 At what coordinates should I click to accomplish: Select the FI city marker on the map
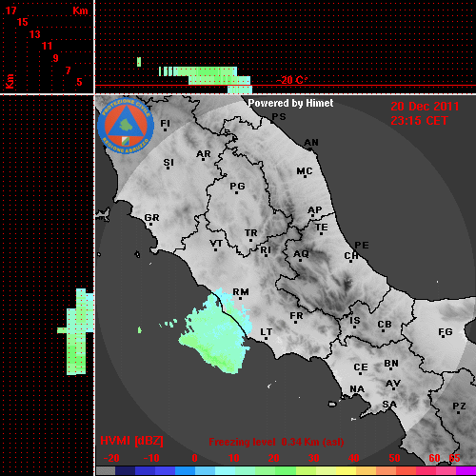(165, 129)
